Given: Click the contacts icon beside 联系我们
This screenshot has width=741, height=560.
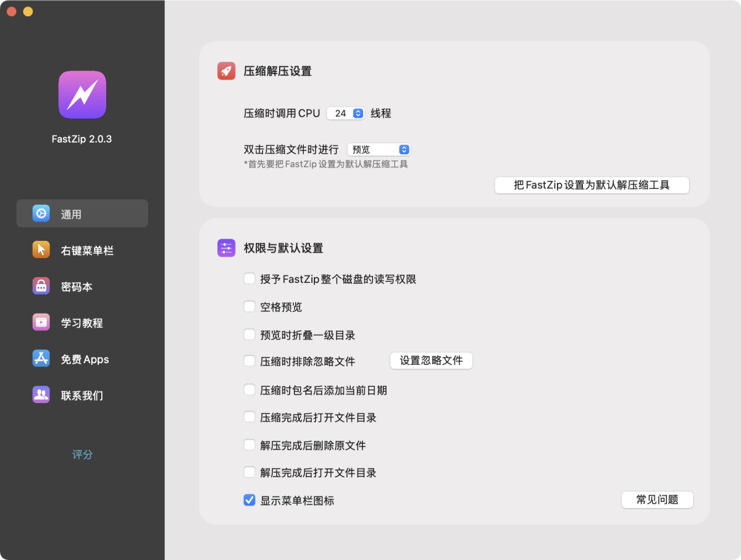Looking at the screenshot, I should (41, 395).
